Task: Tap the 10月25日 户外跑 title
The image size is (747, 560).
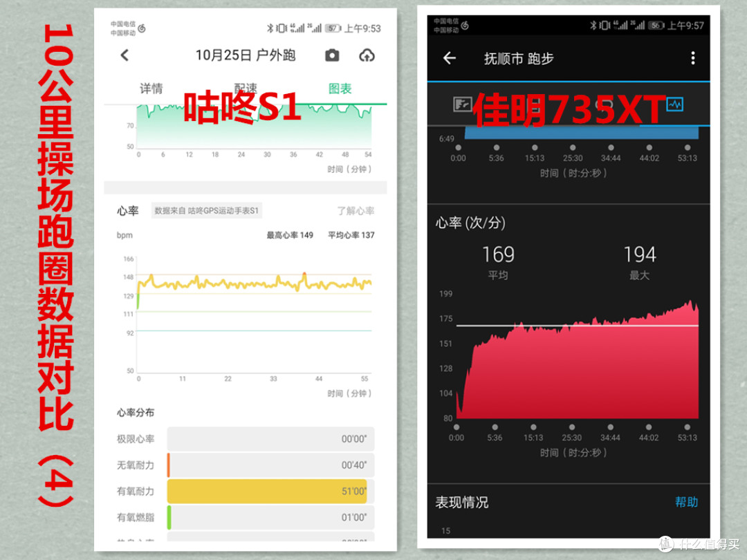Action: [x=246, y=55]
